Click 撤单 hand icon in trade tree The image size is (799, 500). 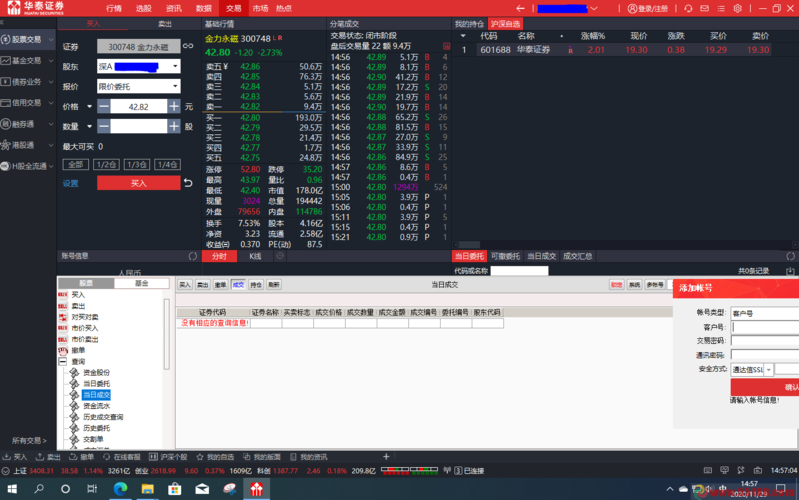pyautogui.click(x=63, y=351)
